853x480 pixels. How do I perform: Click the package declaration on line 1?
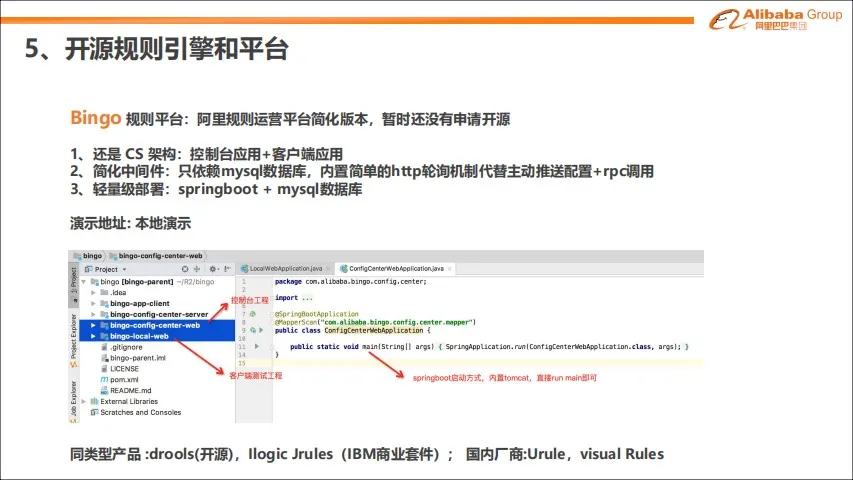(351, 281)
